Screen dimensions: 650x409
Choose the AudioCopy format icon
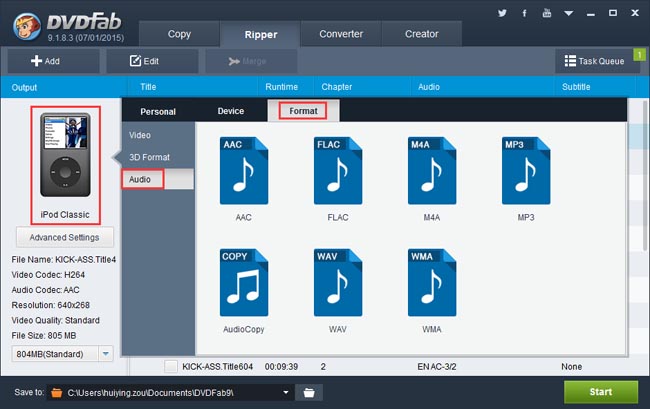coord(244,283)
